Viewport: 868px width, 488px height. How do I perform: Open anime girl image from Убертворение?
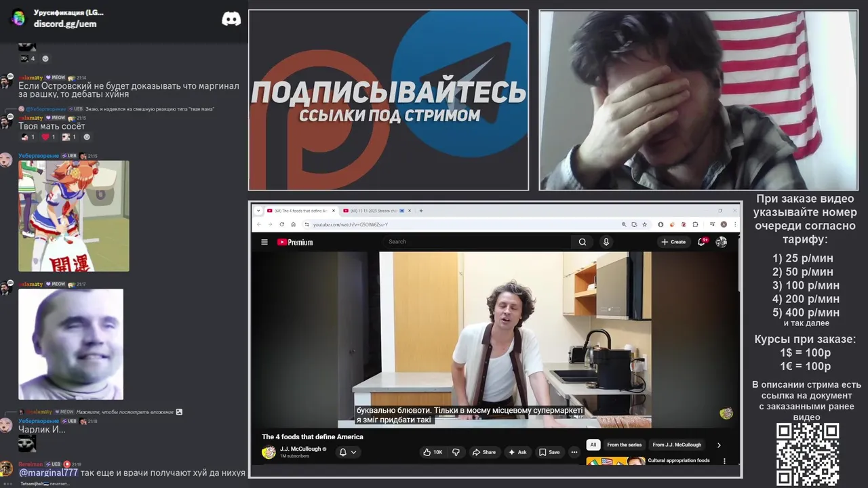coord(73,216)
